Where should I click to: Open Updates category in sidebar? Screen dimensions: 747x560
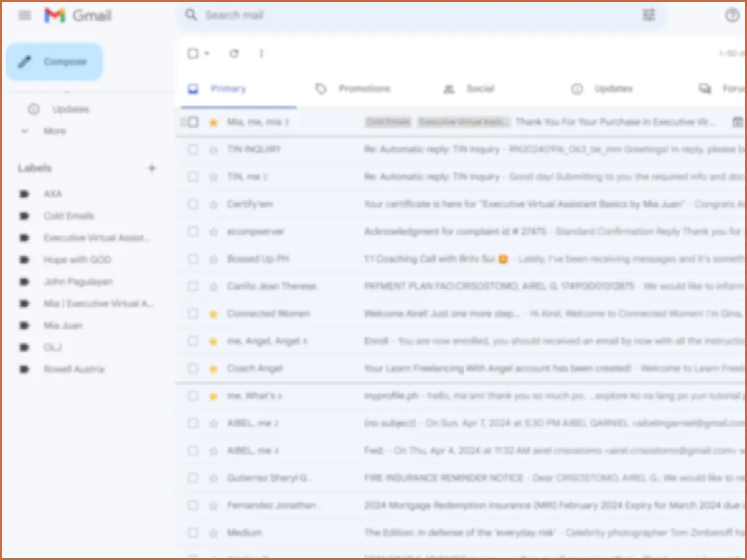[71, 110]
